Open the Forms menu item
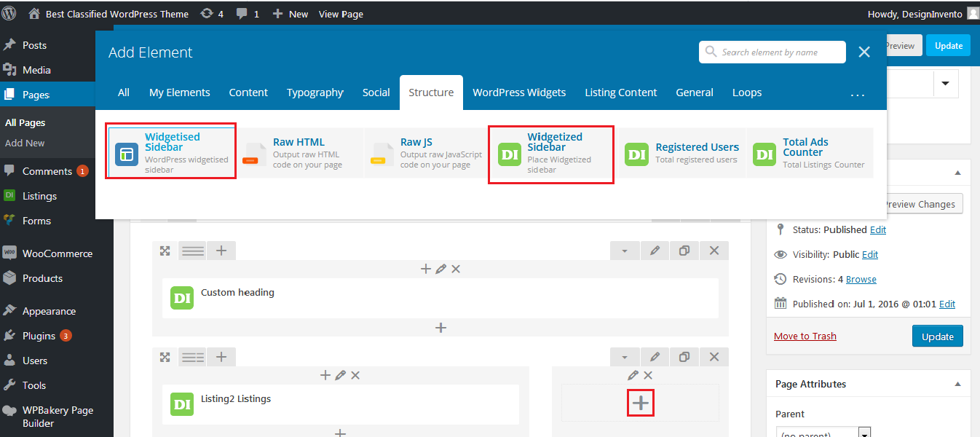This screenshot has height=437, width=980. [36, 221]
